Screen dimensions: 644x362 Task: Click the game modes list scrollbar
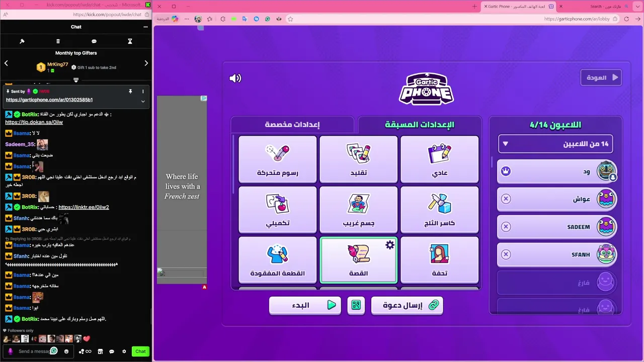click(233, 165)
